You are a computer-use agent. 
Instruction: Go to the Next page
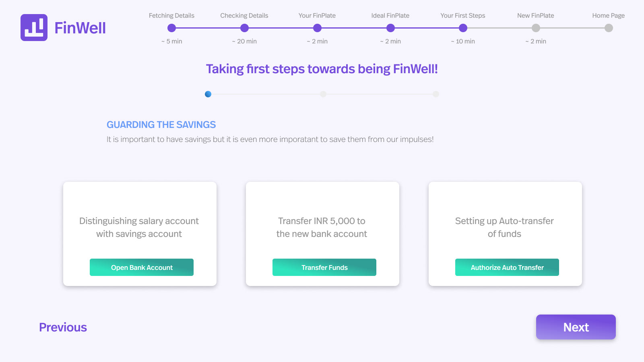[x=576, y=327]
